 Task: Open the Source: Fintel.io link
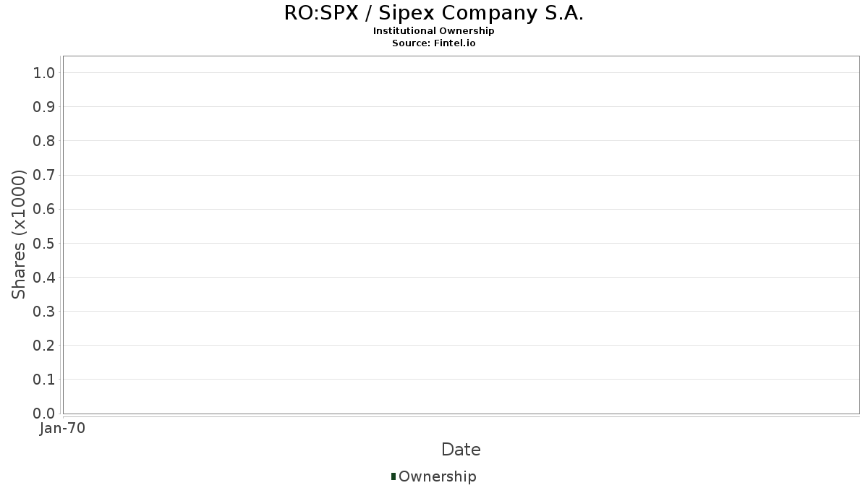click(x=433, y=43)
